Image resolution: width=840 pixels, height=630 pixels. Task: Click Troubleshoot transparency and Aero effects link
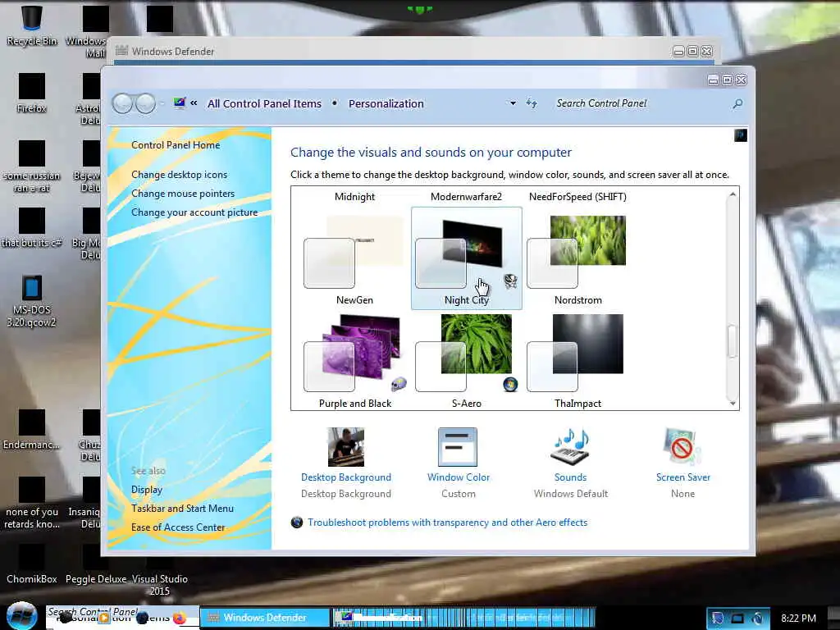tap(447, 523)
